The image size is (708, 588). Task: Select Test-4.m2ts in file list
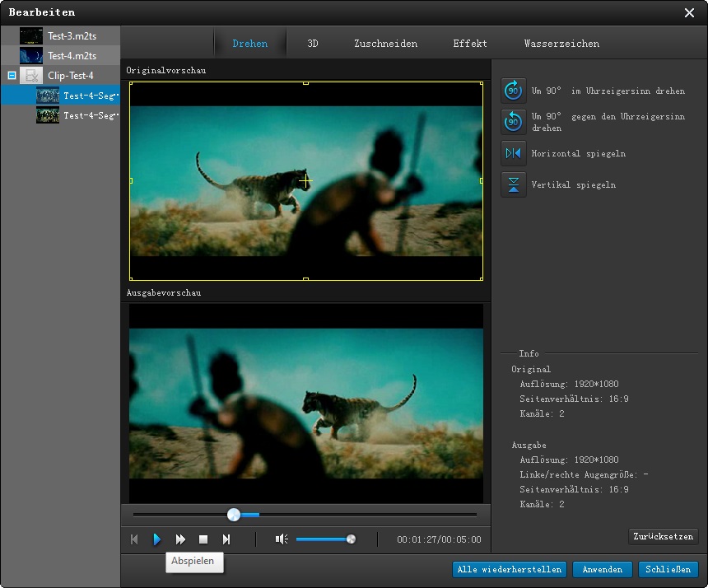[60, 55]
